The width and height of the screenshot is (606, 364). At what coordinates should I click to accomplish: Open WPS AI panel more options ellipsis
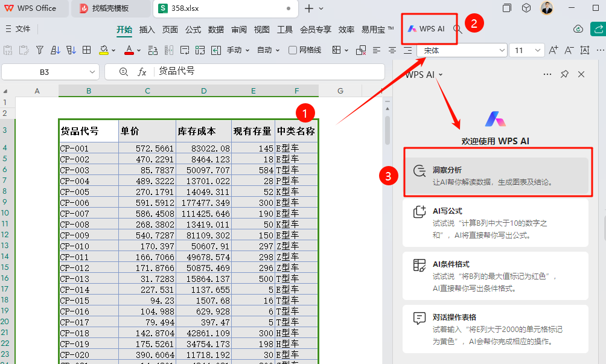coord(547,74)
